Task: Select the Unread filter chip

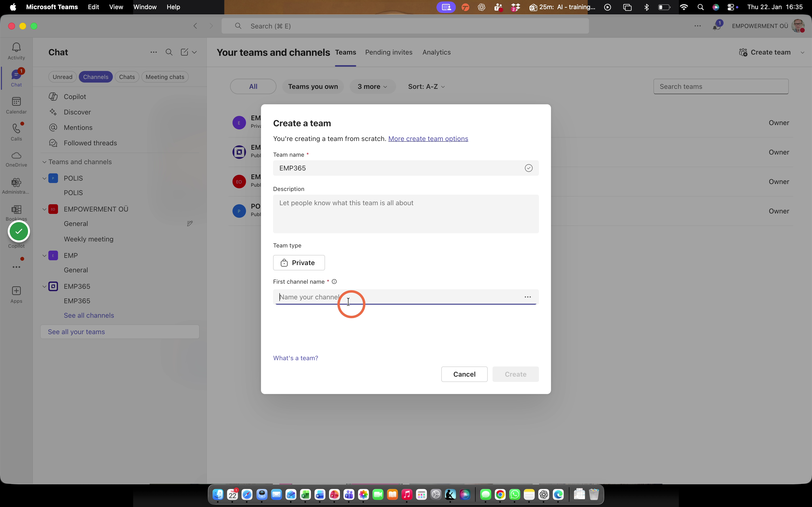Action: coord(62,77)
